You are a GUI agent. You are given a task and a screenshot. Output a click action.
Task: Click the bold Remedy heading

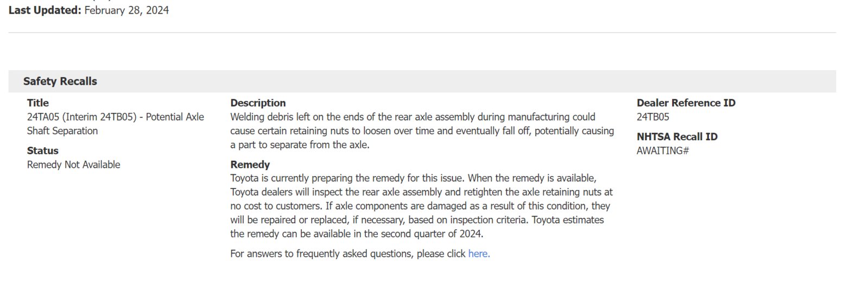tap(250, 165)
